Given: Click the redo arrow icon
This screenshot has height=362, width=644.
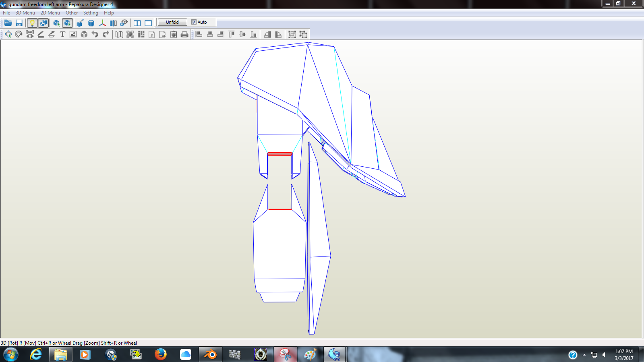Looking at the screenshot, I should 106,34.
